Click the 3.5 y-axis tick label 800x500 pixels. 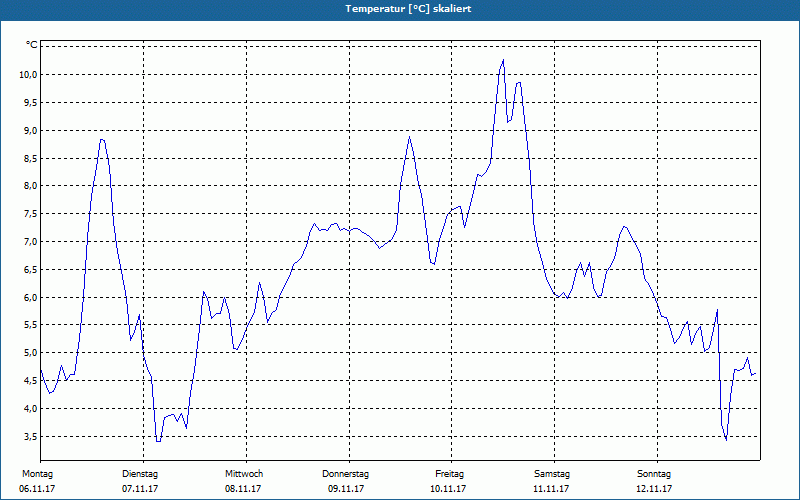click(x=29, y=437)
